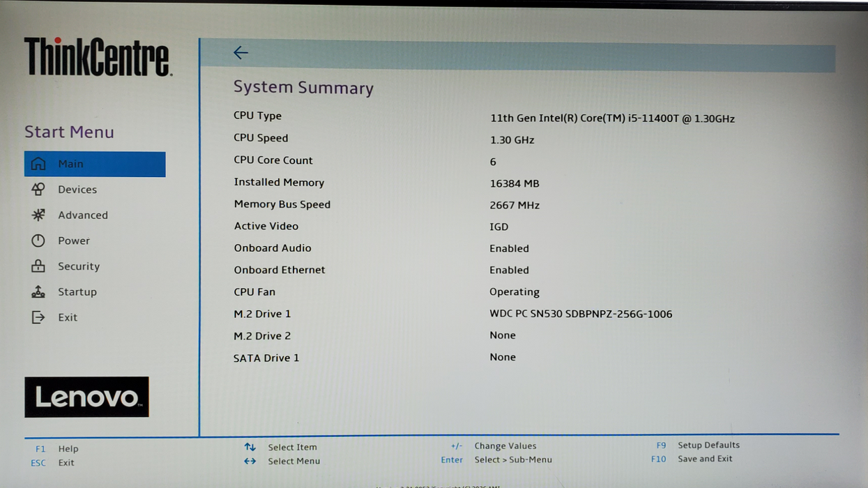868x488 pixels.
Task: Click the back arrow icon
Action: [241, 52]
